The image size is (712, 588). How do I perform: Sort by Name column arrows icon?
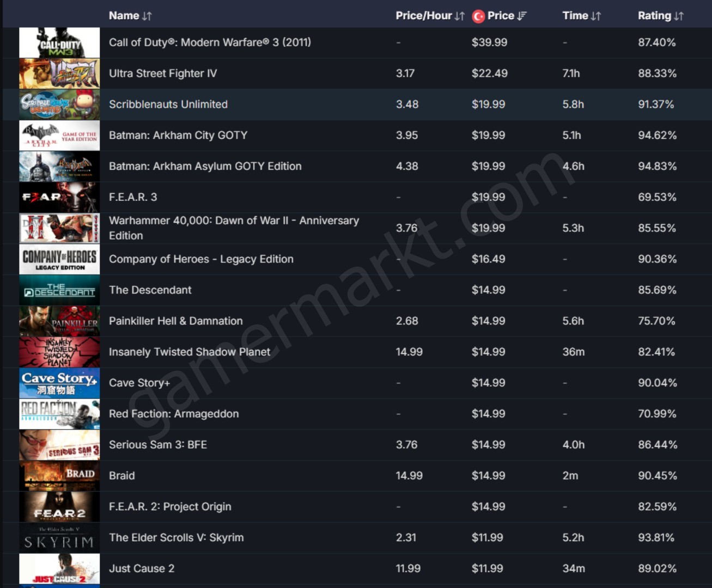[147, 16]
